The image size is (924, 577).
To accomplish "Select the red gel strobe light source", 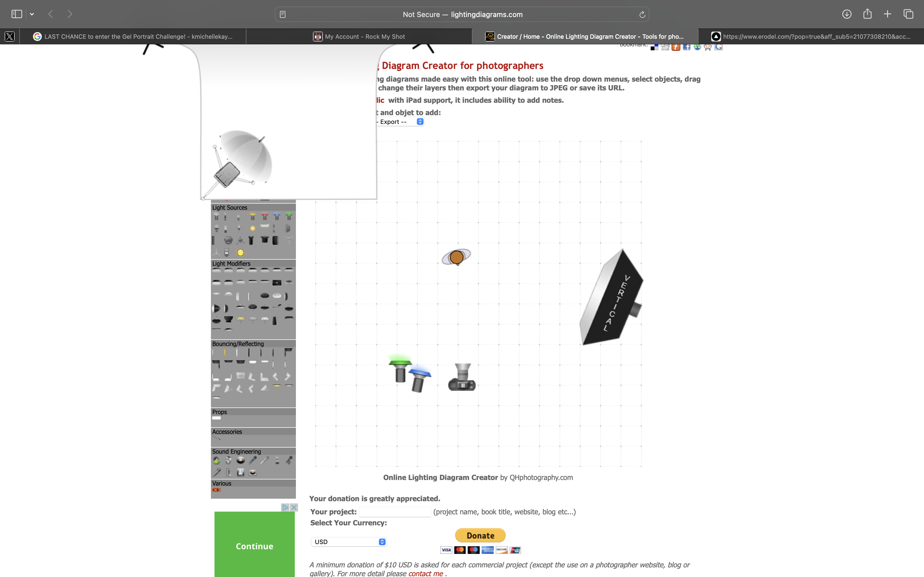I will coord(265,217).
